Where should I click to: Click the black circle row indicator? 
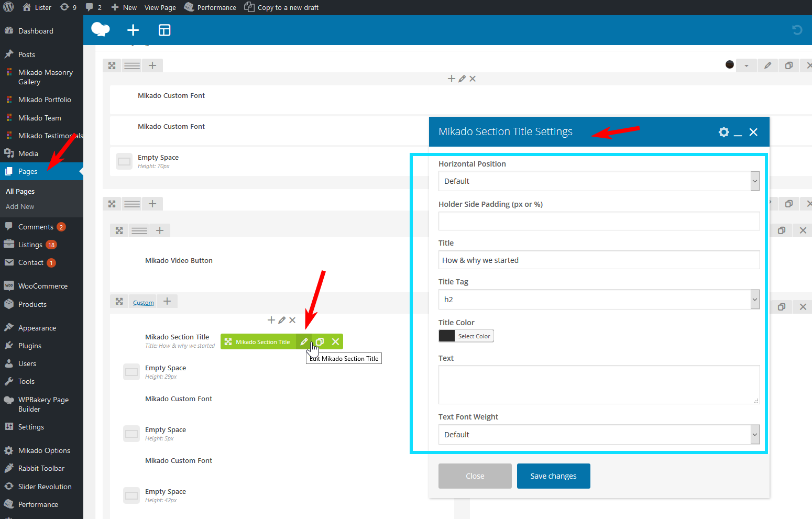730,64
